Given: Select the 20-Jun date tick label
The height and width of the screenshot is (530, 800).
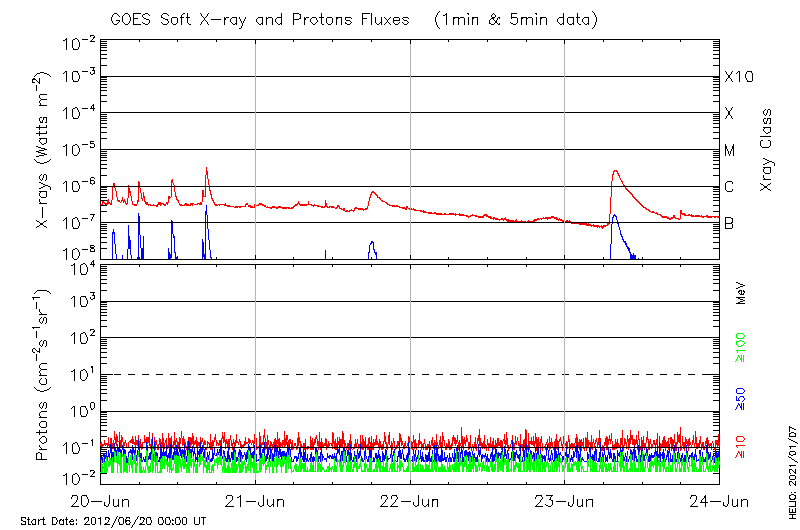Looking at the screenshot, I should [100, 500].
